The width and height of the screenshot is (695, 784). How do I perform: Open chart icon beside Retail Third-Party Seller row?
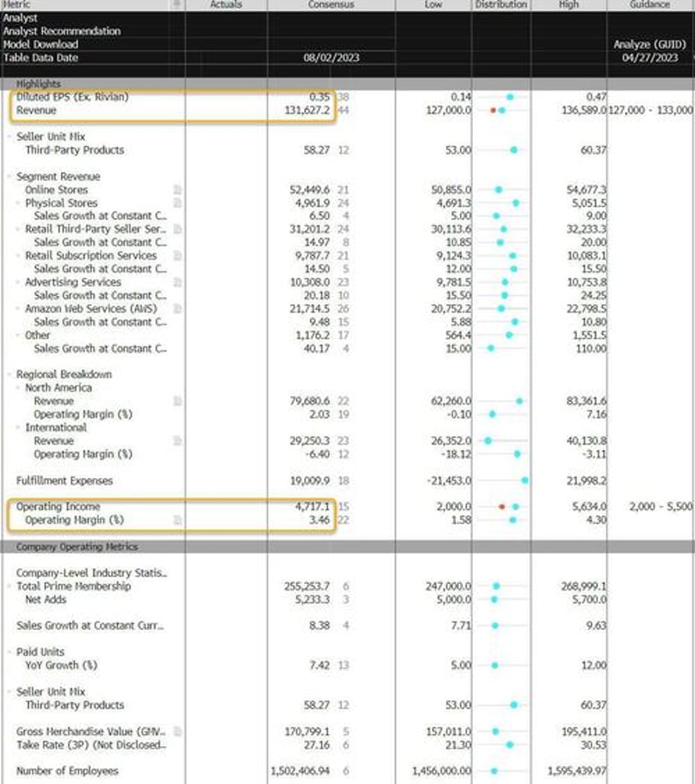(177, 229)
